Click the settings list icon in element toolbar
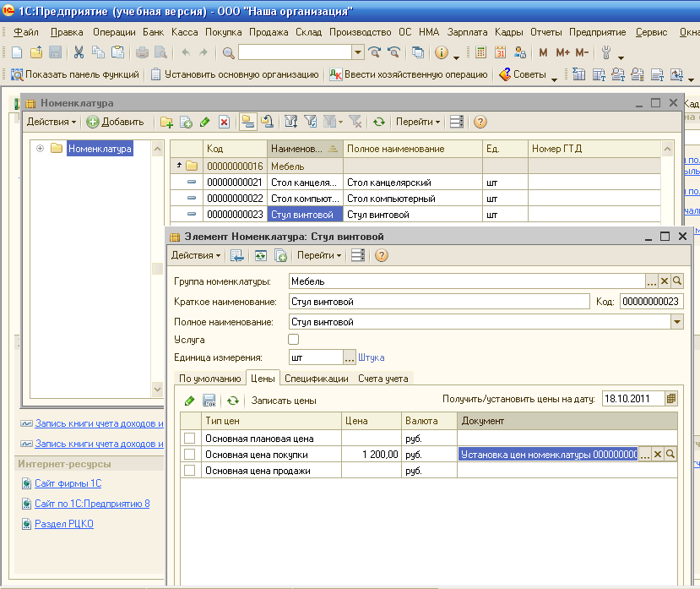The height and width of the screenshot is (589, 700). 357,255
